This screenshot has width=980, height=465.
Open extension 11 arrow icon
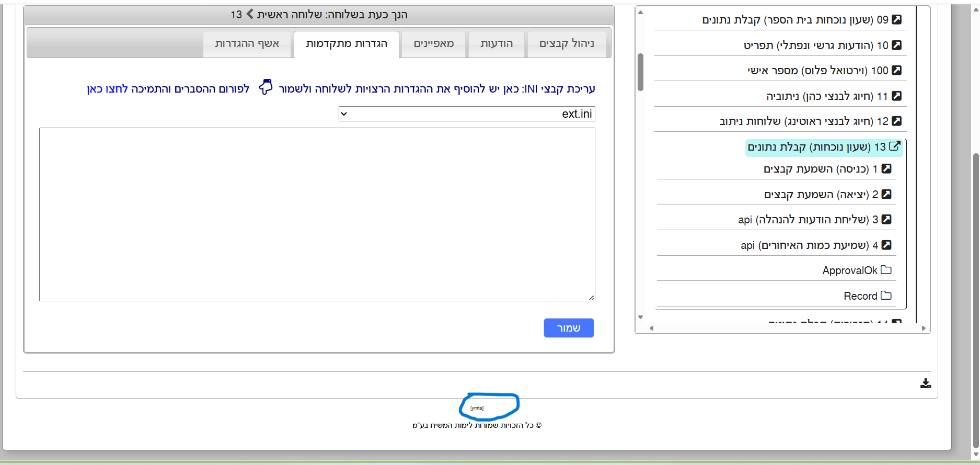coord(896,96)
